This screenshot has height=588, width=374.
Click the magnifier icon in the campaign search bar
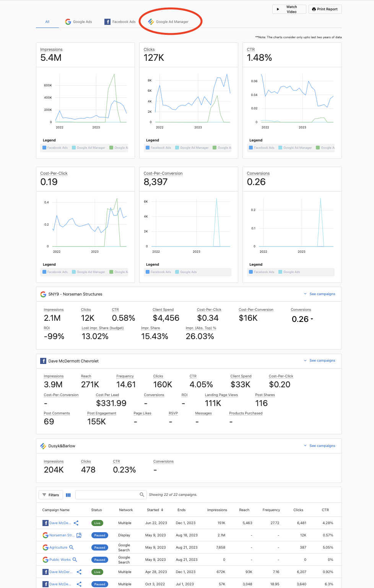(x=141, y=494)
